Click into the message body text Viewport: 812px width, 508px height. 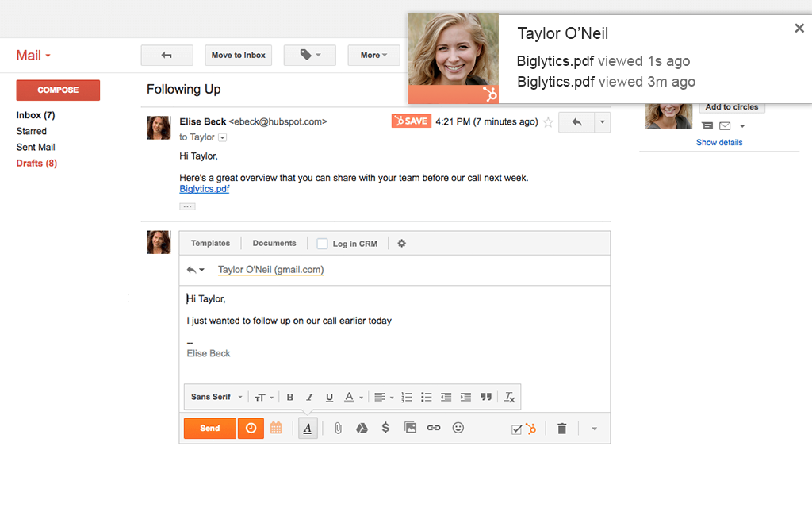[289, 321]
